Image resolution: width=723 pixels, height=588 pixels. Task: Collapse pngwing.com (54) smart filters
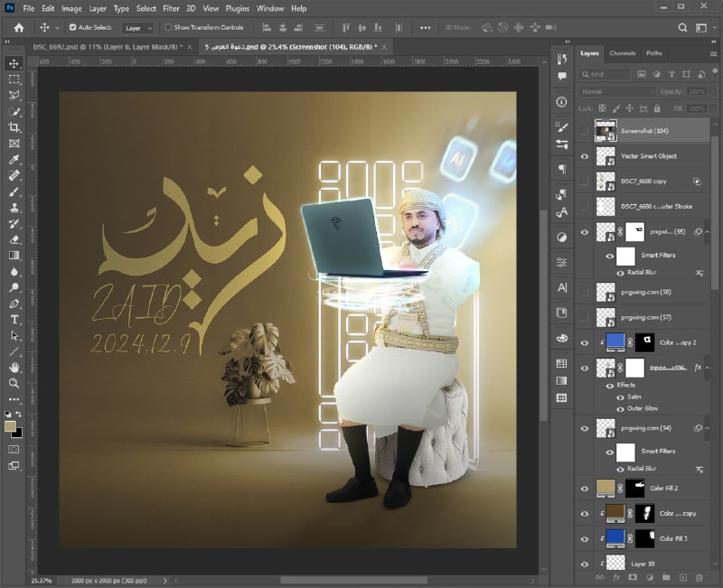click(707, 428)
